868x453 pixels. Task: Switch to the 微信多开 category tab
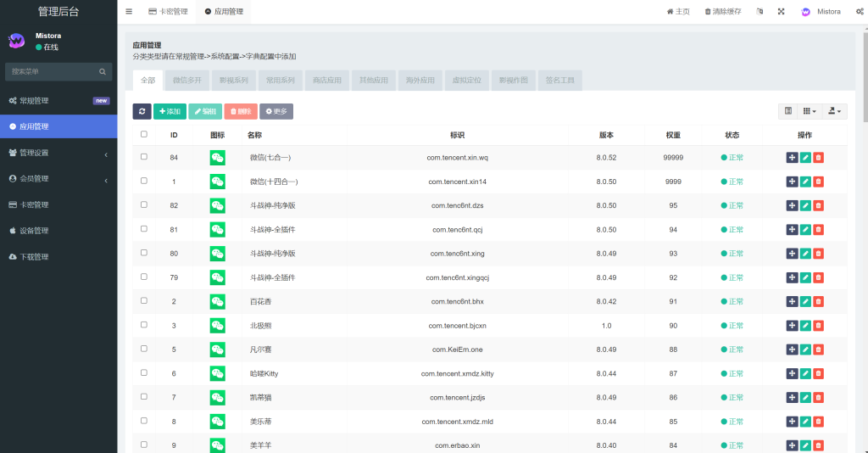(x=187, y=81)
